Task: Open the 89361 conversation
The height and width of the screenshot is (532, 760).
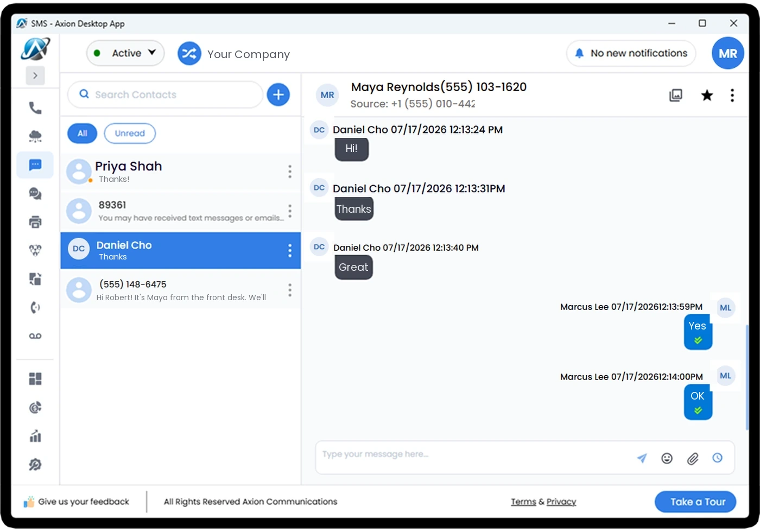Action: pos(180,211)
